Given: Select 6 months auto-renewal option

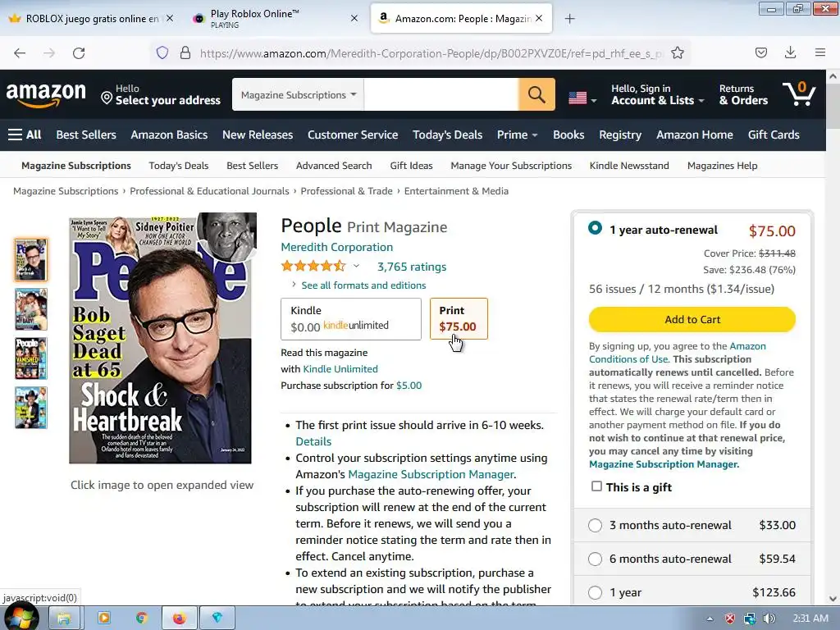Looking at the screenshot, I should [x=595, y=559].
